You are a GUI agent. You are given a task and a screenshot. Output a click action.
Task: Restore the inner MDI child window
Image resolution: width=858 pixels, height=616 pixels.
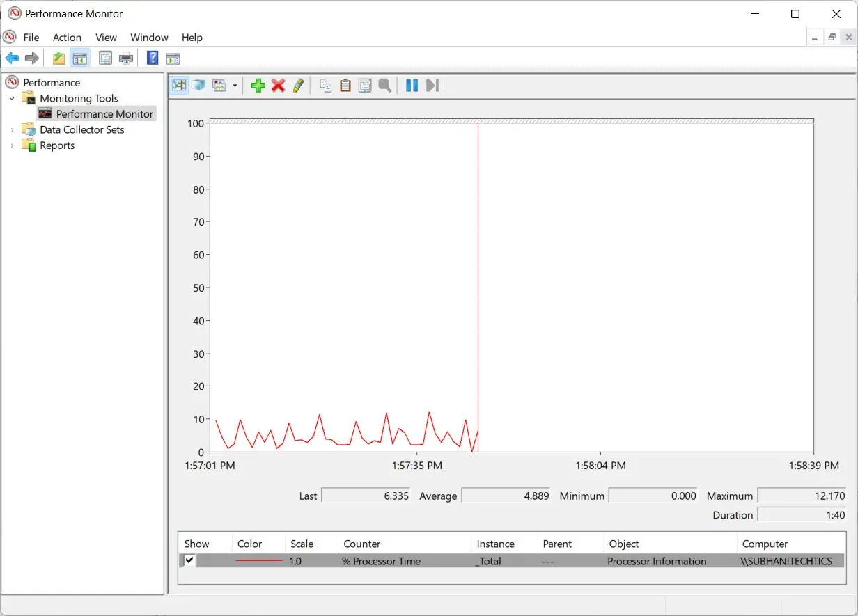click(x=832, y=38)
